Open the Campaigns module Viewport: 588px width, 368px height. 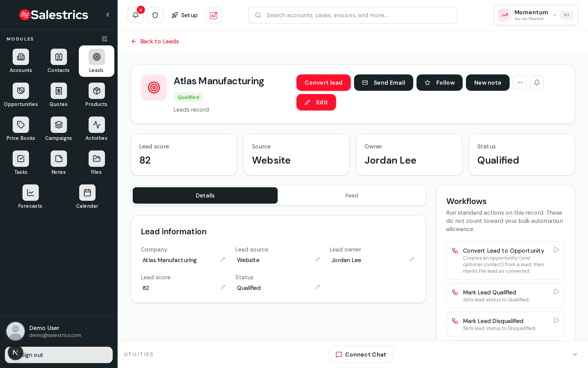[x=59, y=129]
